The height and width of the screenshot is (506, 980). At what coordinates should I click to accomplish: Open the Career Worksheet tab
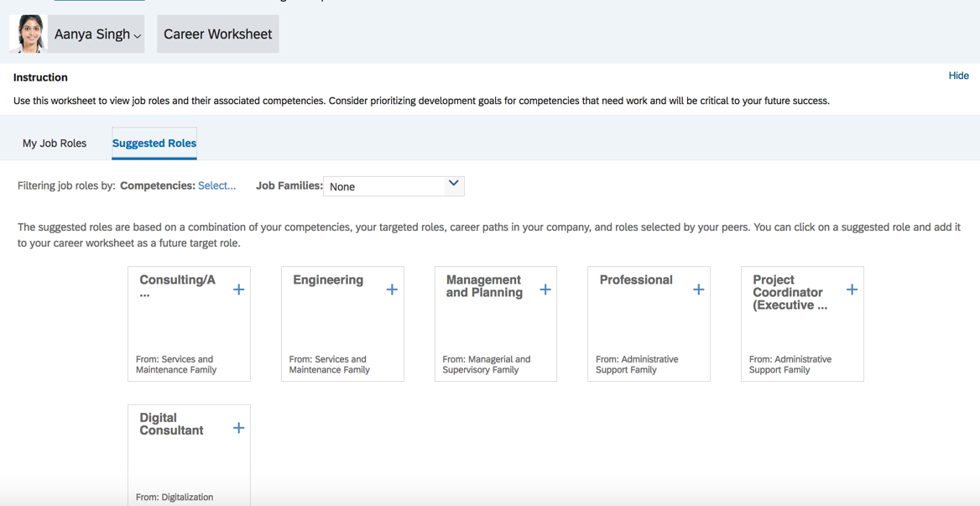(217, 34)
